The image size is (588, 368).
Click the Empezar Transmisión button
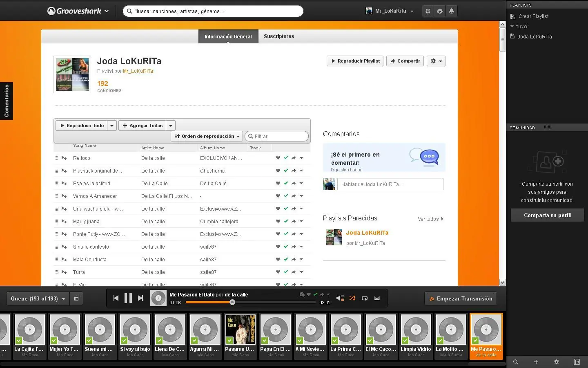tap(461, 298)
